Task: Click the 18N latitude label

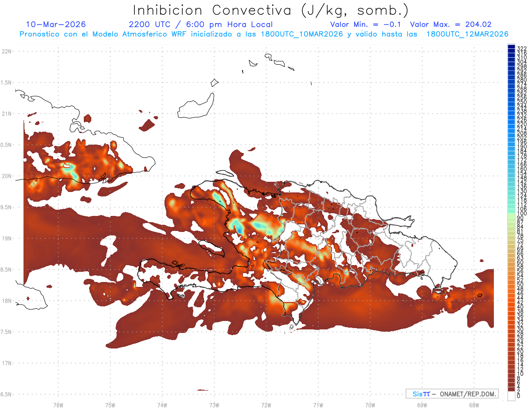Action: click(x=6, y=301)
